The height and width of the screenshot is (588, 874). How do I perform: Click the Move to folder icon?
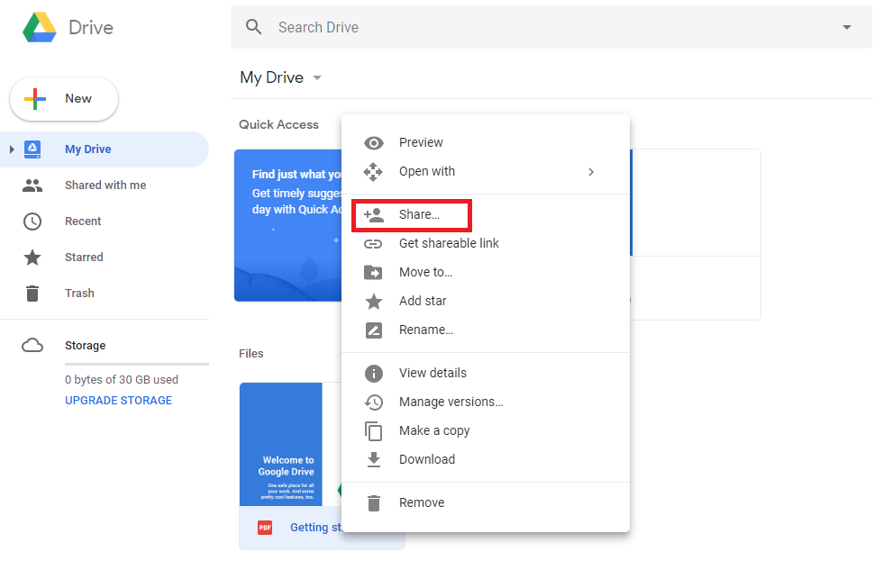tap(373, 273)
